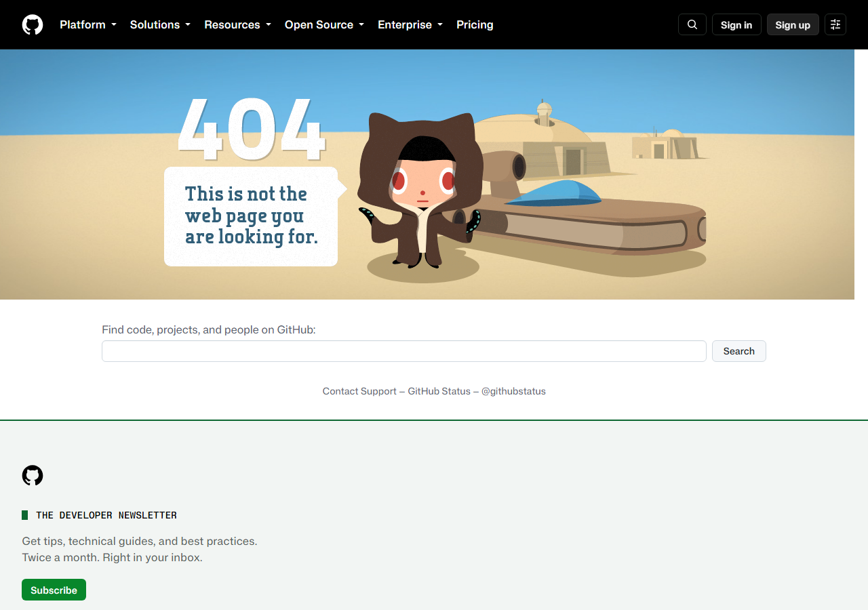Click 'Get tips, technical guides, and best practices.' text
The height and width of the screenshot is (610, 868).
pyautogui.click(x=140, y=542)
